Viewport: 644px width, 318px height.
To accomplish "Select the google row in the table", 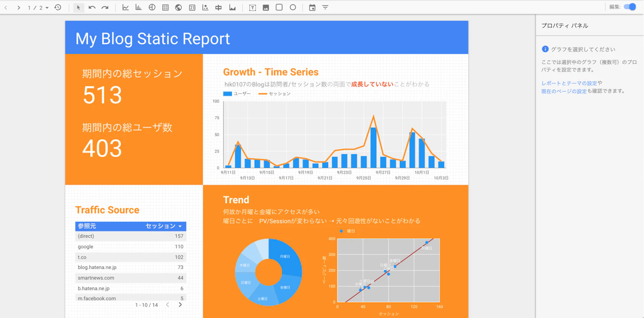I will (131, 247).
